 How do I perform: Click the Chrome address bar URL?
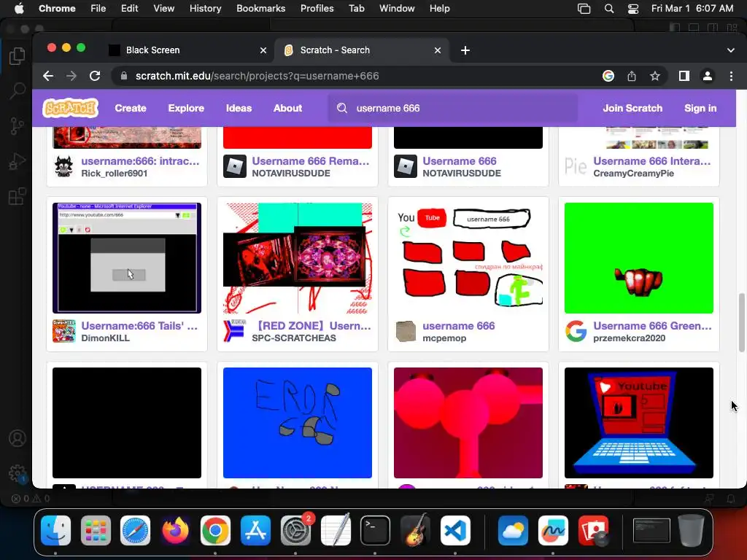[258, 76]
